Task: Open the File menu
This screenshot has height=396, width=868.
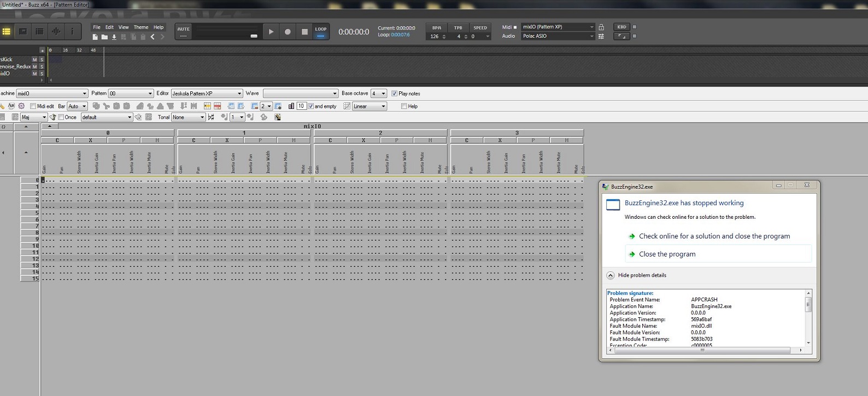Action: tap(97, 27)
